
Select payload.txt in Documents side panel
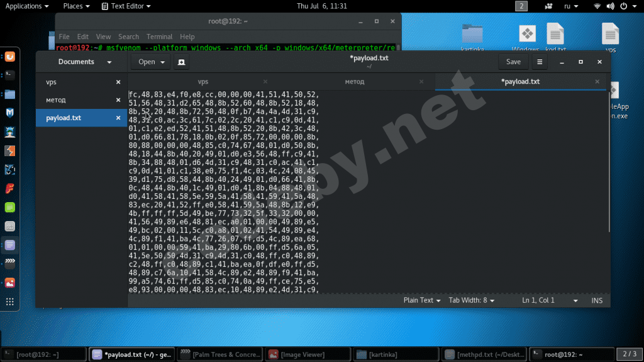81,118
